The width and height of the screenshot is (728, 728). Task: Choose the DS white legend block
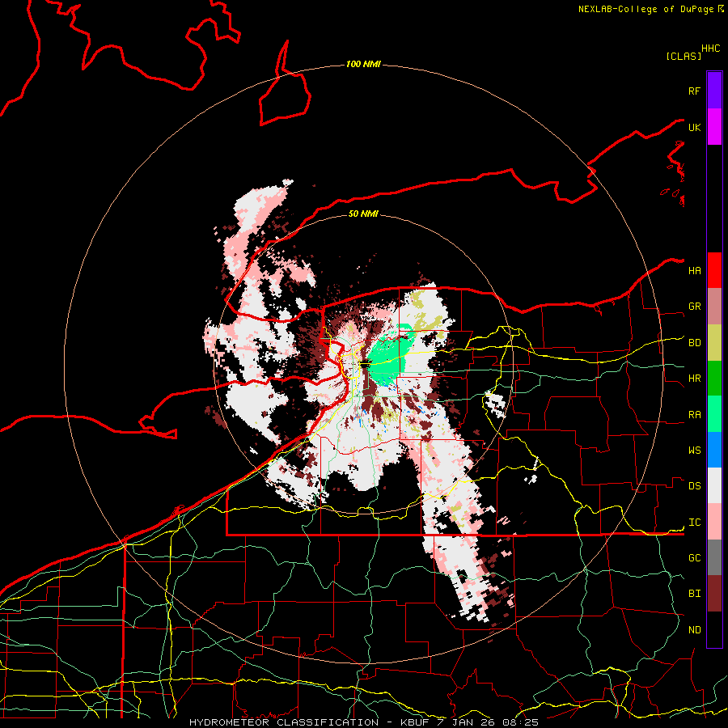click(x=714, y=485)
